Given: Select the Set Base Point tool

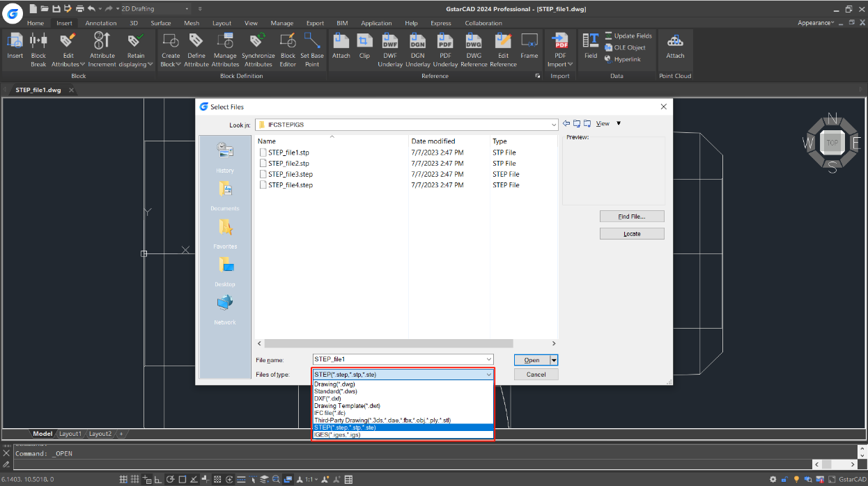Looking at the screenshot, I should [312, 49].
